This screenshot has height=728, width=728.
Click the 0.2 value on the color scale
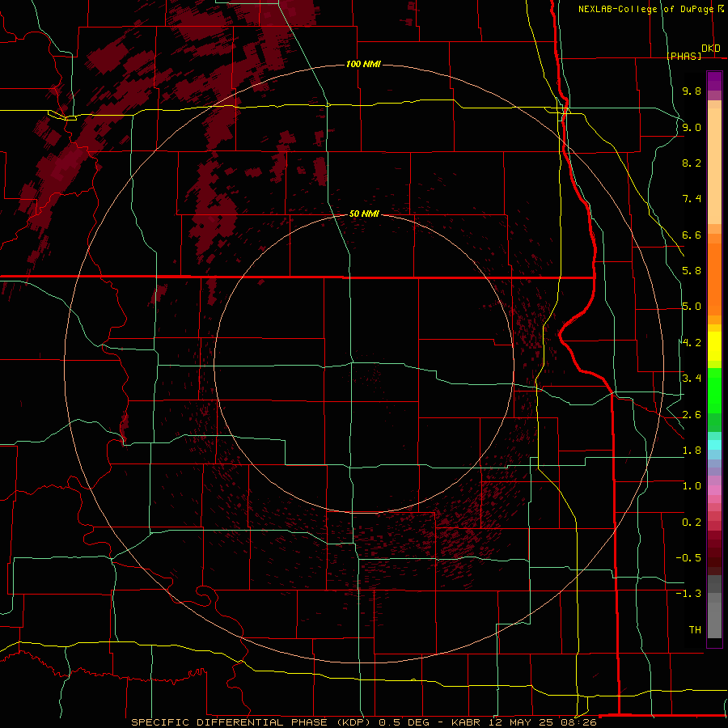692,523
